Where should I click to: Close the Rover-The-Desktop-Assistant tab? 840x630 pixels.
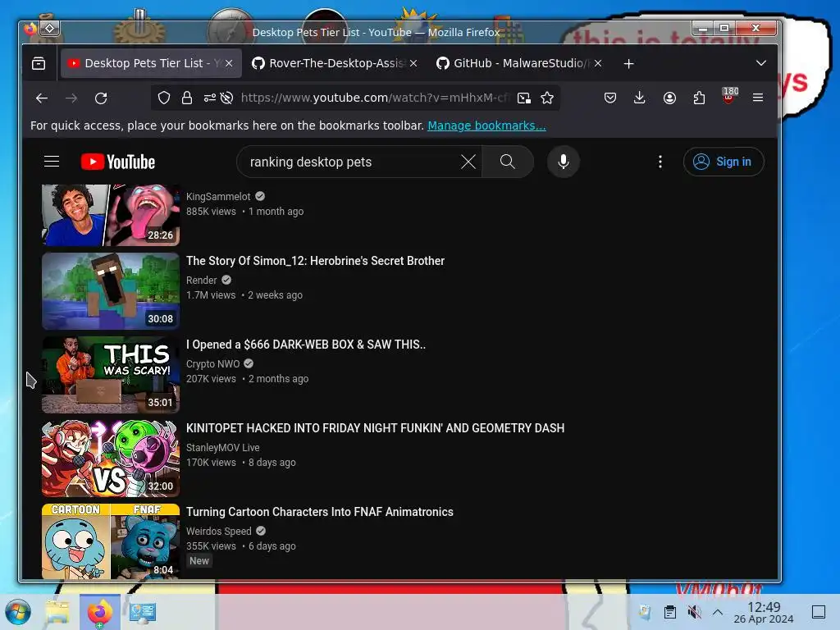413,63
